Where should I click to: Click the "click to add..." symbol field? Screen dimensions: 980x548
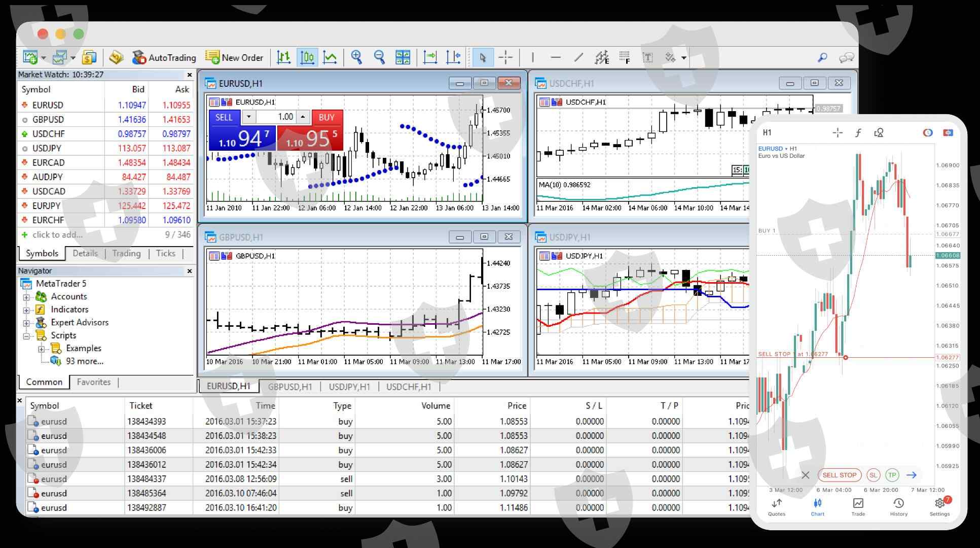[x=57, y=234]
